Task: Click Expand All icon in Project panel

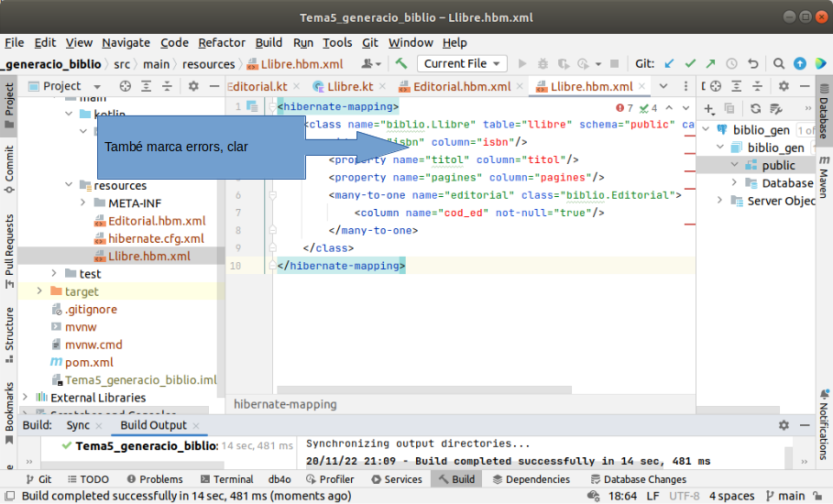Action: point(146,86)
